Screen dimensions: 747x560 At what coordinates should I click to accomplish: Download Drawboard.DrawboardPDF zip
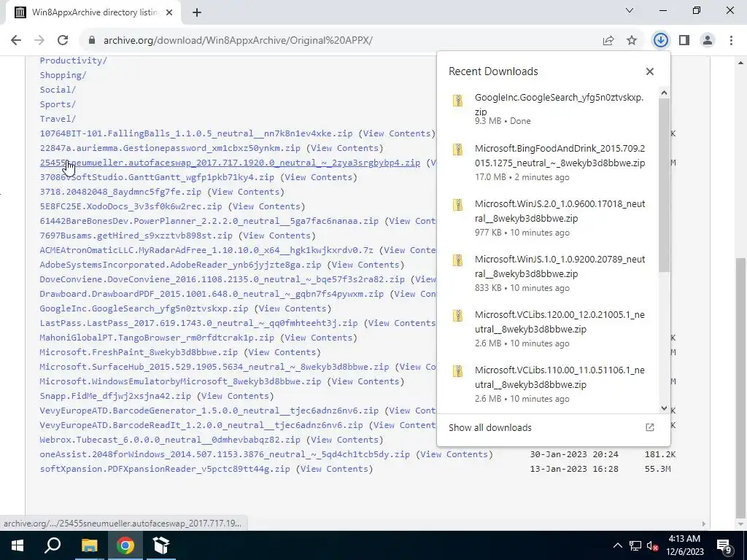[212, 294]
